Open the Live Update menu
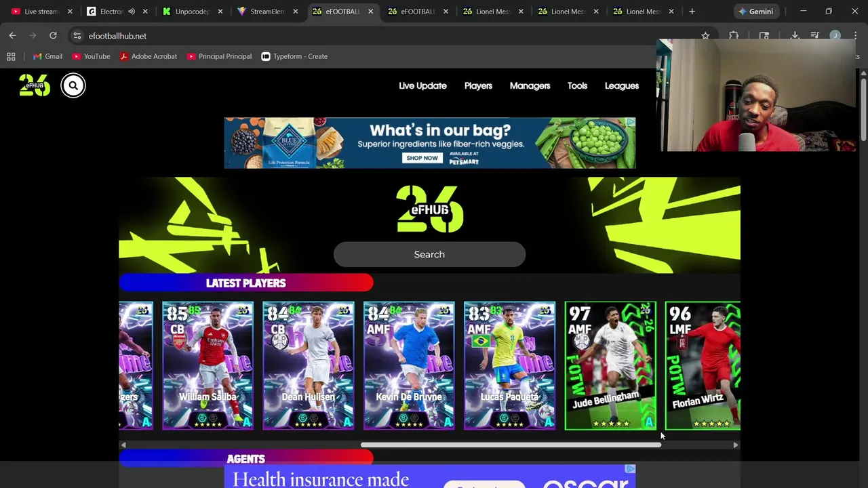Screen dimensions: 868x488 coord(422,85)
